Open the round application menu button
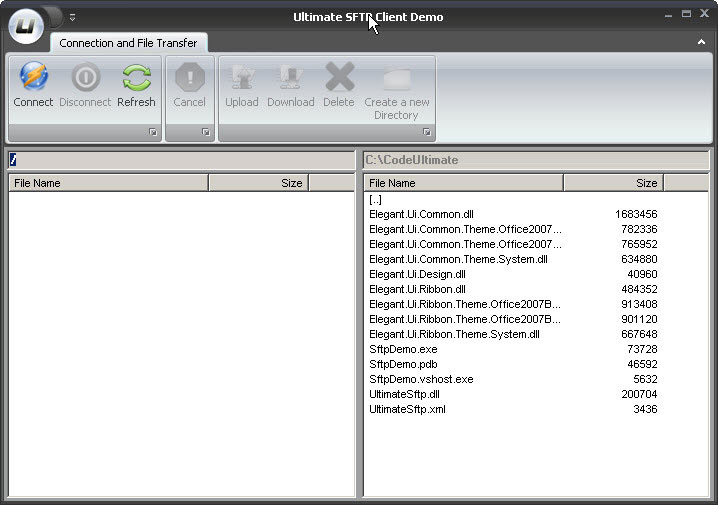This screenshot has height=505, width=718. pos(26,26)
